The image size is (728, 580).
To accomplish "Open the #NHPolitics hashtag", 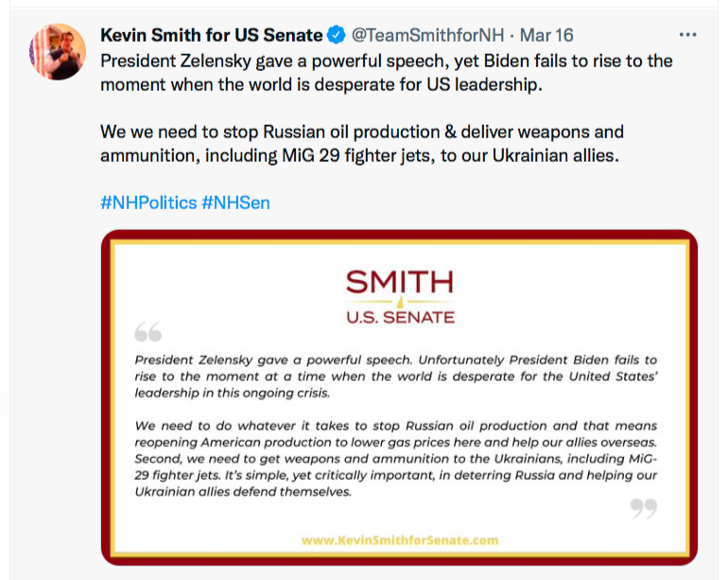I will click(x=148, y=202).
